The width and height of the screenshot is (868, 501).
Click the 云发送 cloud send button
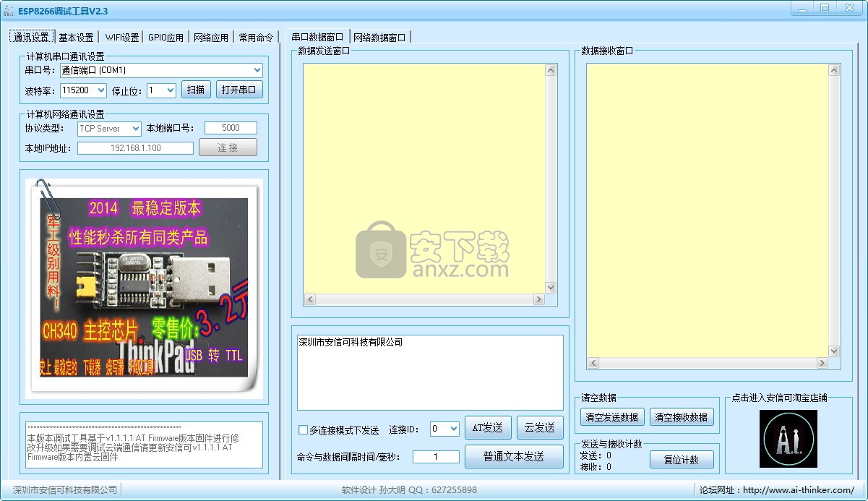pyautogui.click(x=540, y=428)
